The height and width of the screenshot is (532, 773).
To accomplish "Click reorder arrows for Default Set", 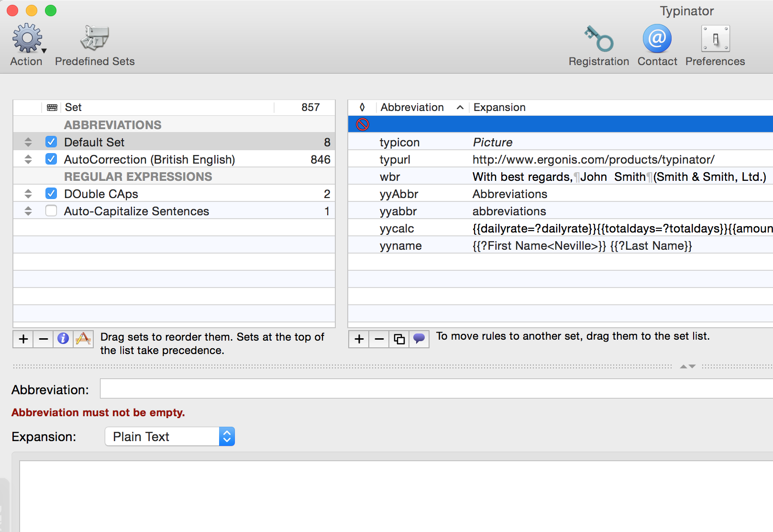I will (x=28, y=142).
